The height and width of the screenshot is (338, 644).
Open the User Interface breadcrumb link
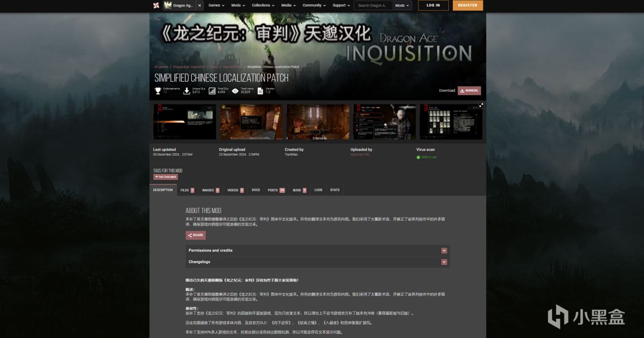click(x=232, y=67)
